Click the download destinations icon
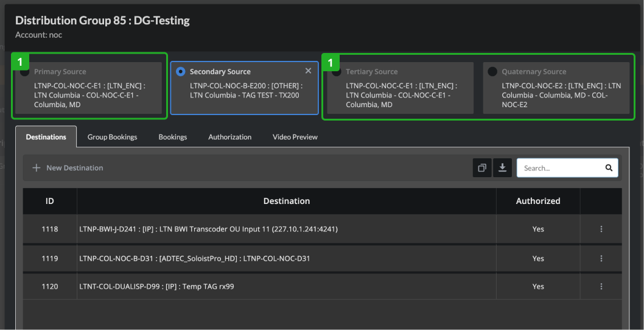Image resolution: width=644 pixels, height=330 pixels. click(502, 167)
